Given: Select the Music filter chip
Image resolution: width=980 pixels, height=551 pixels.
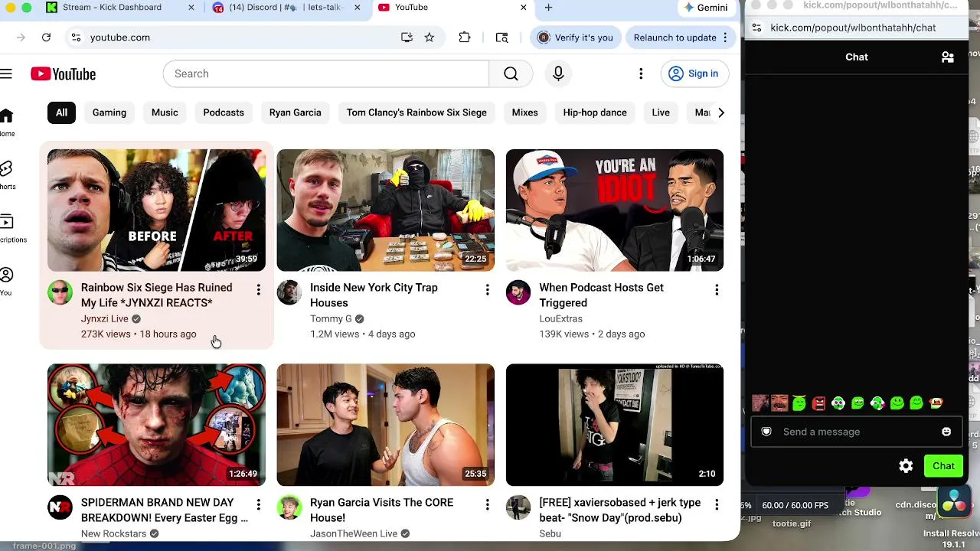Looking at the screenshot, I should tap(165, 112).
